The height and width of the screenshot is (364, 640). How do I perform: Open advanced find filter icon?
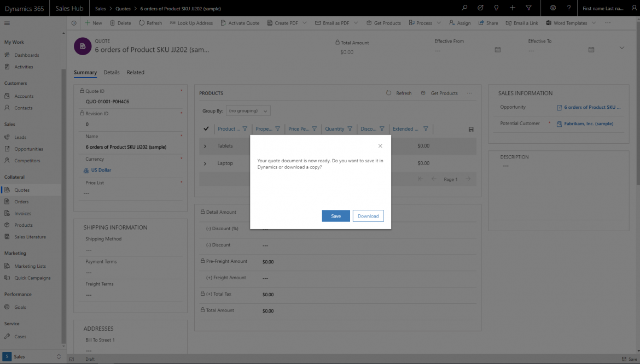(528, 8)
